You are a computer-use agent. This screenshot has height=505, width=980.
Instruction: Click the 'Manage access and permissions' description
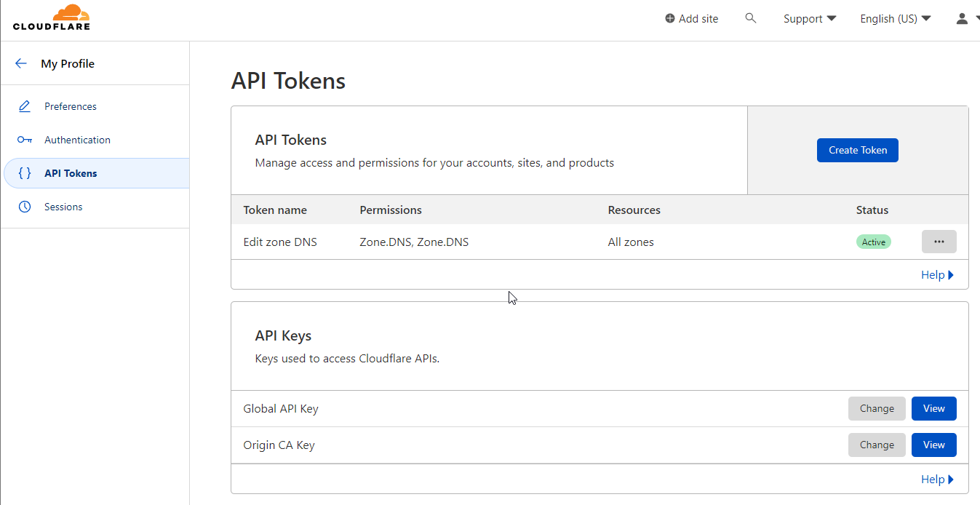(x=434, y=163)
